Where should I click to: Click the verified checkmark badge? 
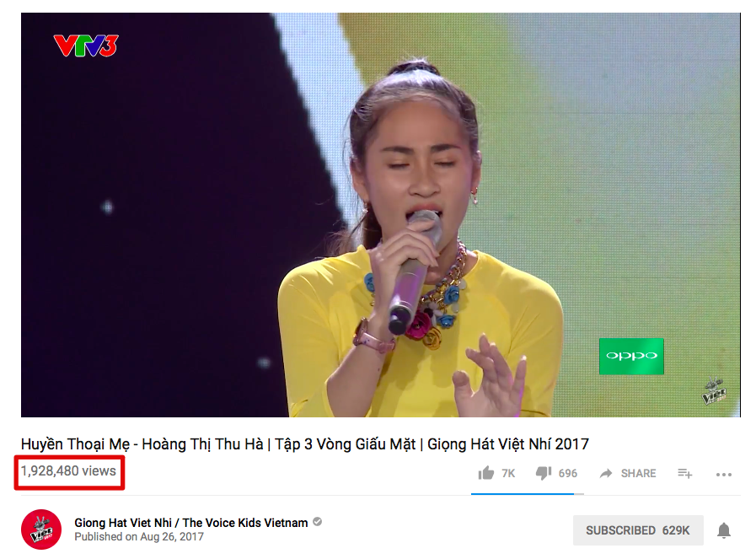coord(317,522)
